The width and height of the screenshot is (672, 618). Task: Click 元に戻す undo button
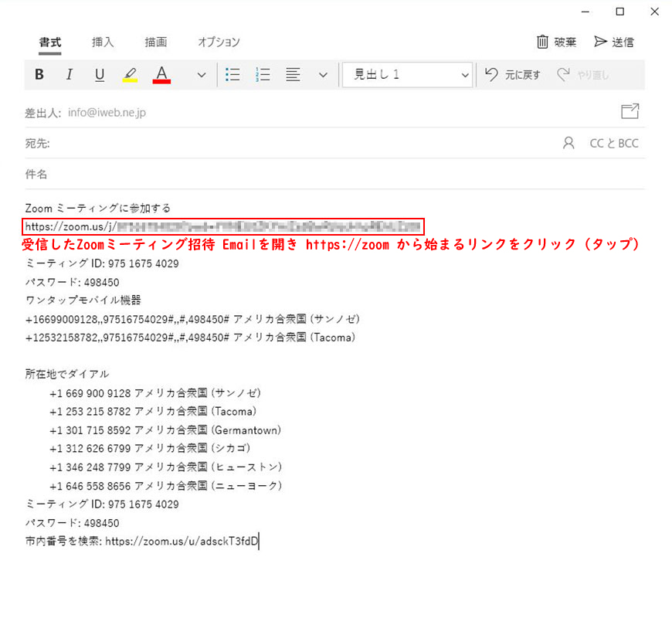(513, 75)
